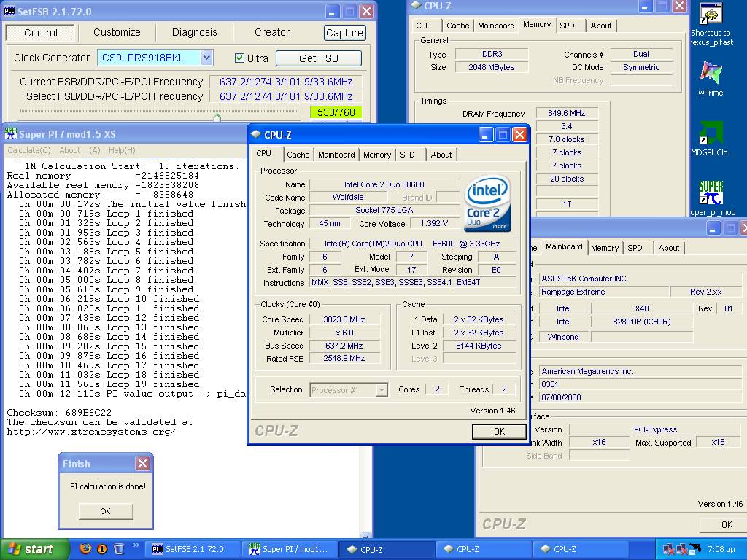Open the Processor #1 selection dropdown

pos(381,390)
